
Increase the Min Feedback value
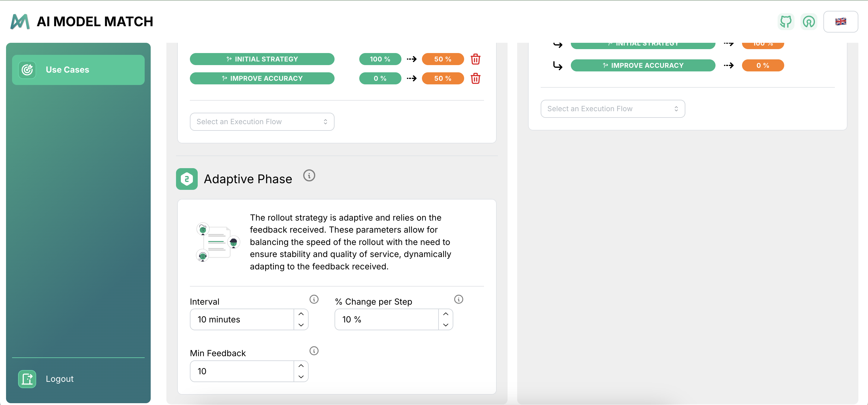pos(301,366)
